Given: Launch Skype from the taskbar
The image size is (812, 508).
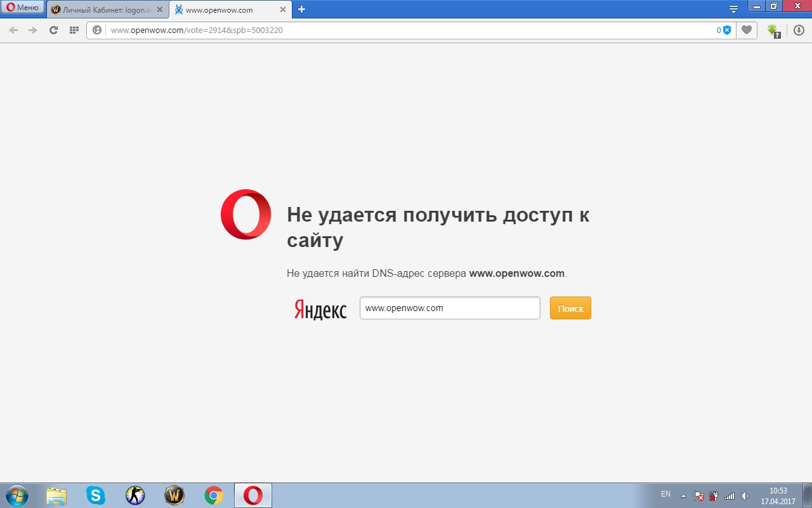Looking at the screenshot, I should 96,495.
